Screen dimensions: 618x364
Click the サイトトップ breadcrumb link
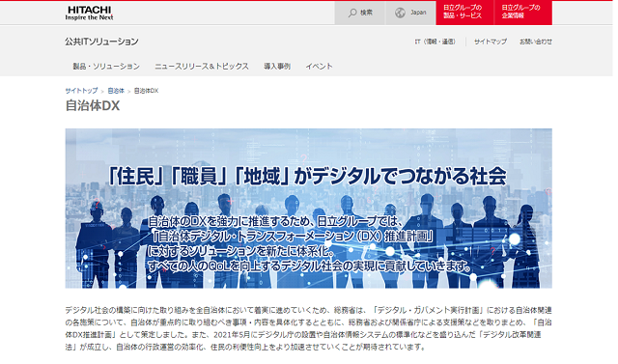(x=81, y=91)
